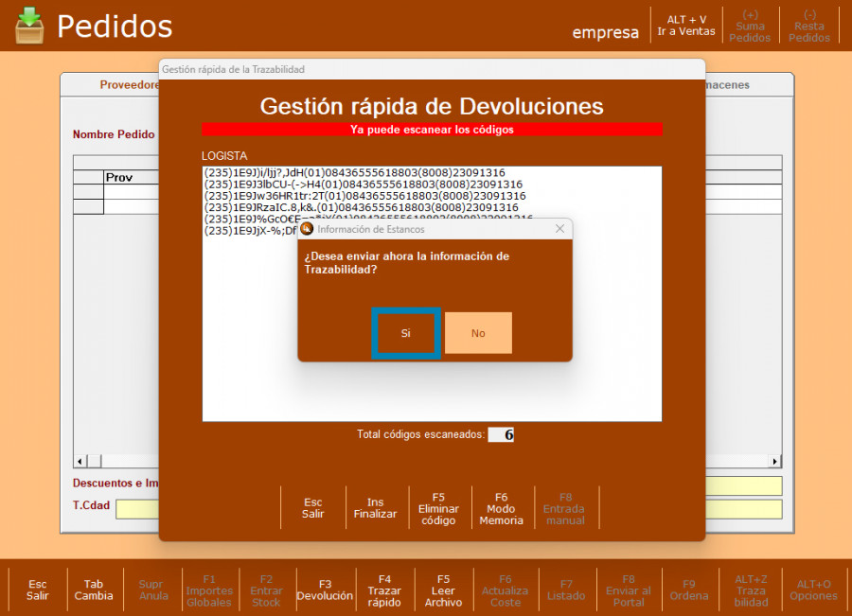Screen dimensions: 852x616
Task: Select F5 Eliminar código
Action: click(438, 508)
